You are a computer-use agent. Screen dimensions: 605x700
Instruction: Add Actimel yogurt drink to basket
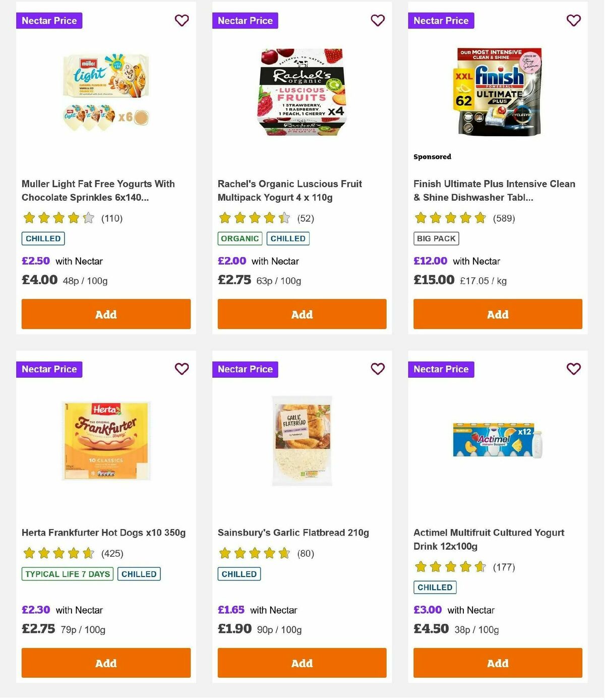[498, 663]
